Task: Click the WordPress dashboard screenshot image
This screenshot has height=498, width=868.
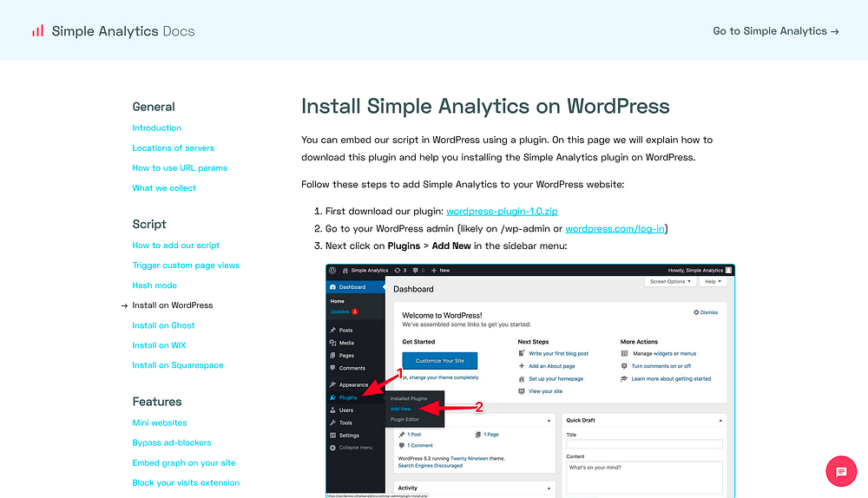Action: (530, 381)
